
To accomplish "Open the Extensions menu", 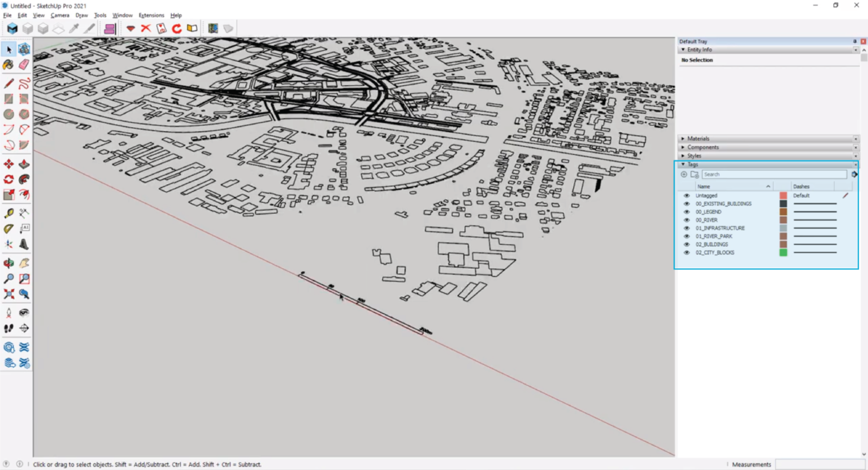I will click(150, 15).
